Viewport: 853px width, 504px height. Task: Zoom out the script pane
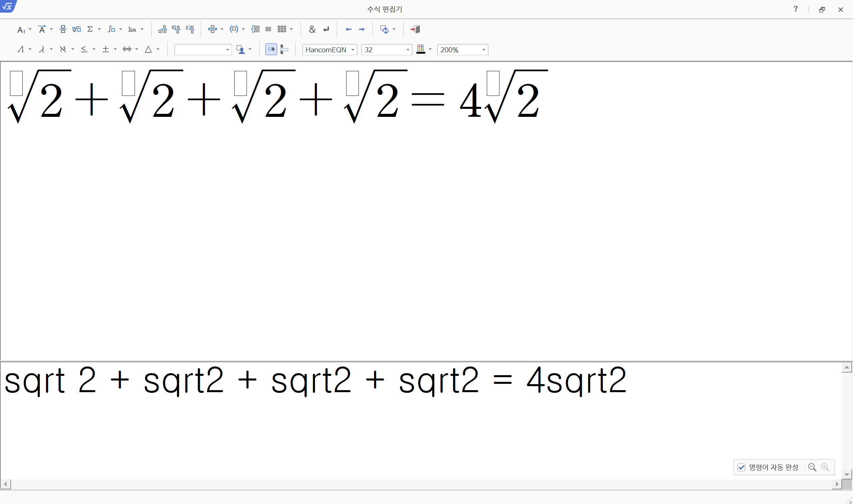pos(812,467)
